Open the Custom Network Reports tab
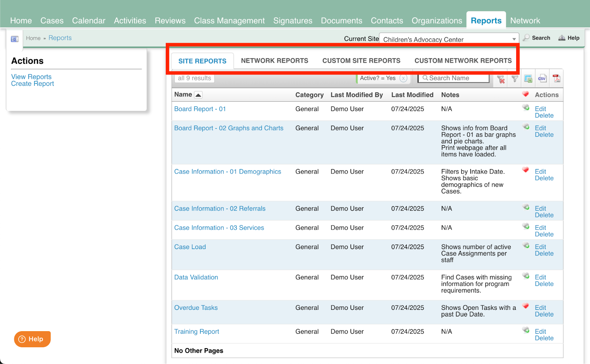590x364 pixels. (x=463, y=61)
